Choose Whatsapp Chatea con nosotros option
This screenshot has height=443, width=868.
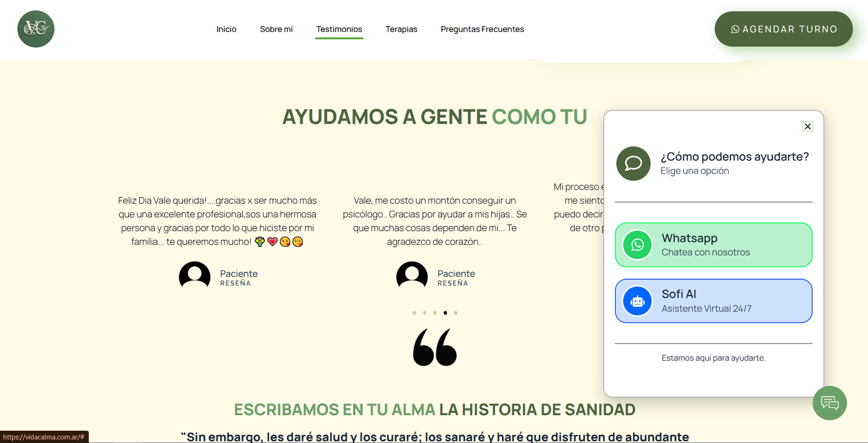coord(713,245)
